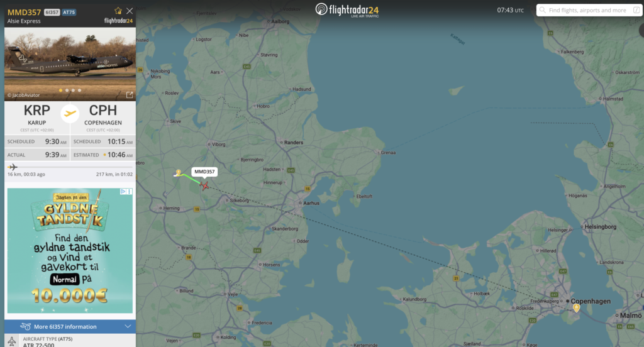Open aircraft photo in external link icon
The height and width of the screenshot is (347, 644).
tap(130, 95)
